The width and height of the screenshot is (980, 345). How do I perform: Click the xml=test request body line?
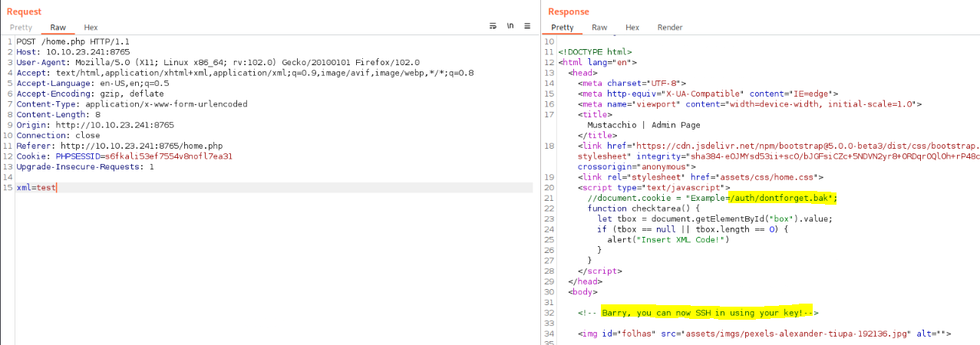pyautogui.click(x=36, y=187)
